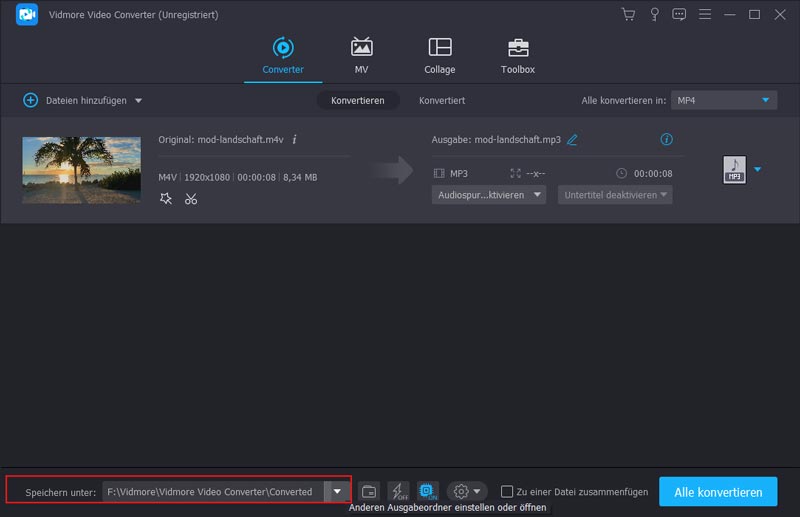Open the output folder icon
This screenshot has height=517, width=800.
point(369,491)
